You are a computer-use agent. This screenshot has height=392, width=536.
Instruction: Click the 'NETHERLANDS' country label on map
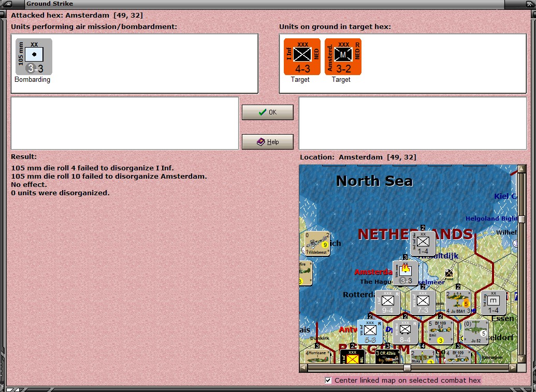(x=415, y=234)
